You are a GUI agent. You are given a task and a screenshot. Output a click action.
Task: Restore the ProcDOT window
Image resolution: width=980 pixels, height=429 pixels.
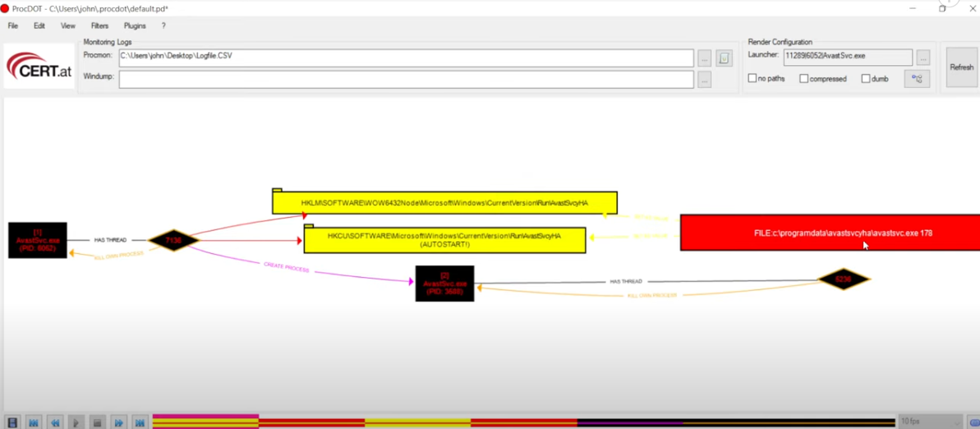coord(942,9)
